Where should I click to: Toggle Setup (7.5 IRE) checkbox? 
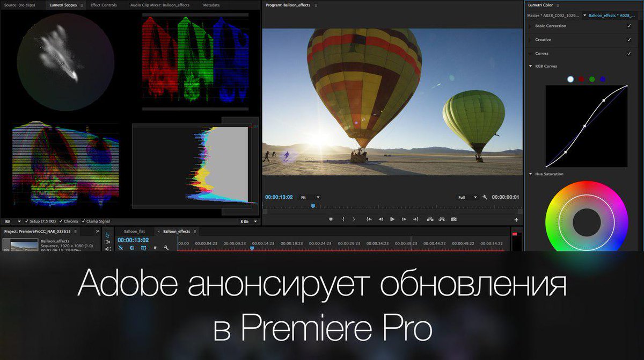point(26,221)
